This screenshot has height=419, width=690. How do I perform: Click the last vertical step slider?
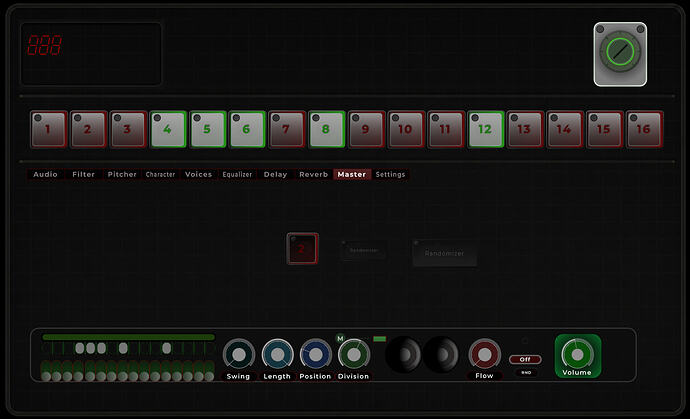(209, 371)
